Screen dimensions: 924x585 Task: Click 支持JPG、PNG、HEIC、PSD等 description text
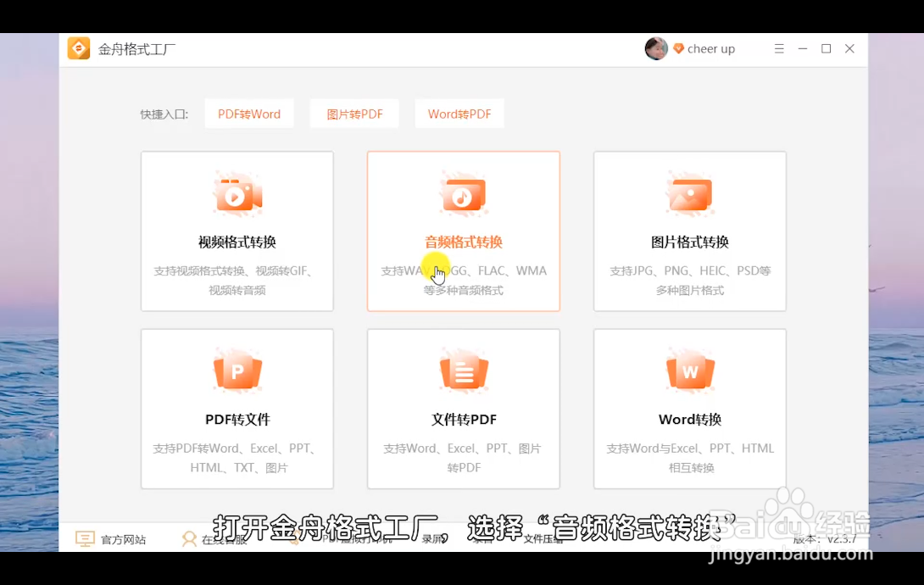690,271
